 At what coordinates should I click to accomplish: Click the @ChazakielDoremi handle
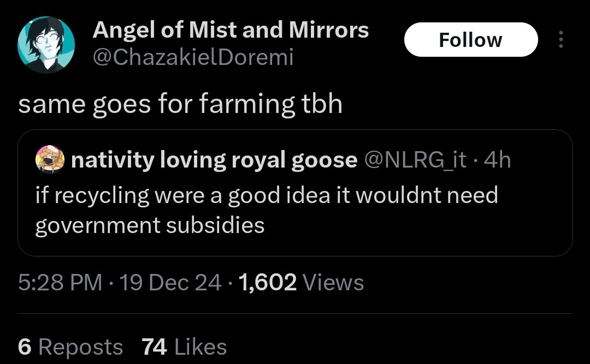[x=193, y=57]
